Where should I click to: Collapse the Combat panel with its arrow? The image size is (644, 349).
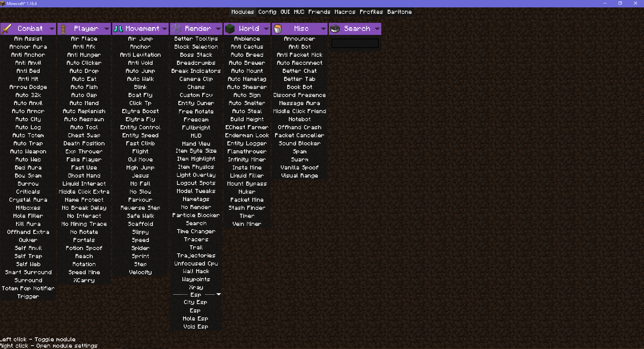[x=52, y=29]
